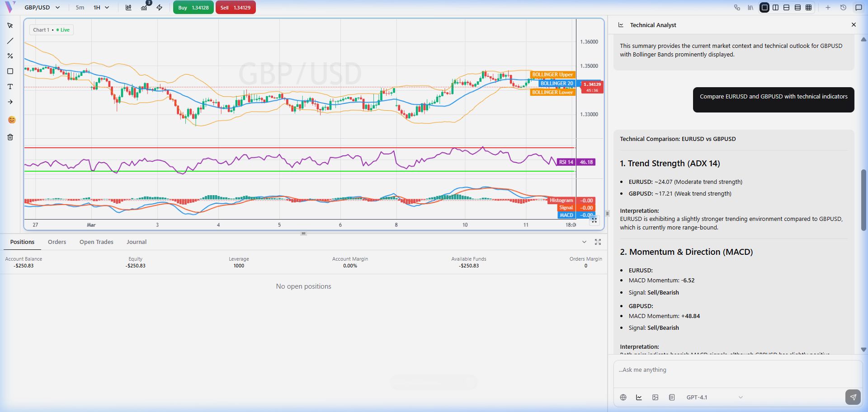Viewport: 868px width, 412px height.
Task: Open the GPT-4.1 model selector
Action: click(714, 398)
